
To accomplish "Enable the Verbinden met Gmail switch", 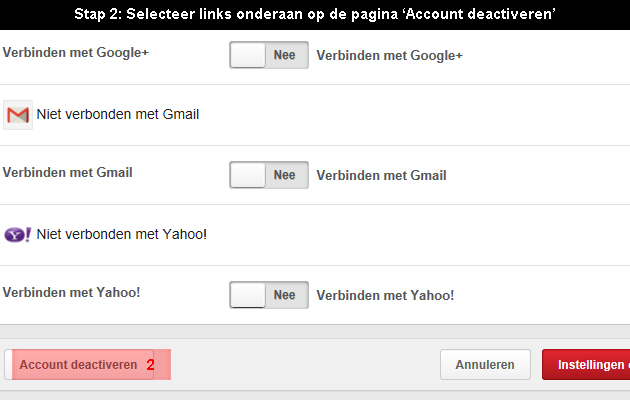I will pyautogui.click(x=269, y=175).
